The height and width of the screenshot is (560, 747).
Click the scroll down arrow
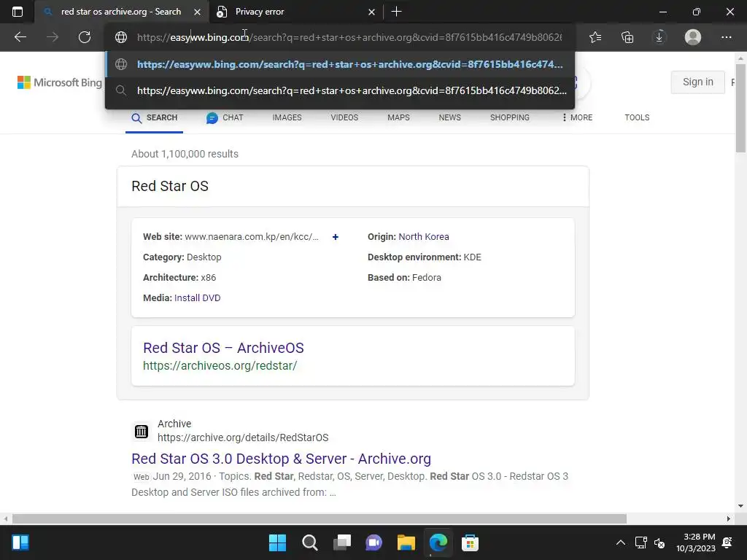click(x=740, y=506)
